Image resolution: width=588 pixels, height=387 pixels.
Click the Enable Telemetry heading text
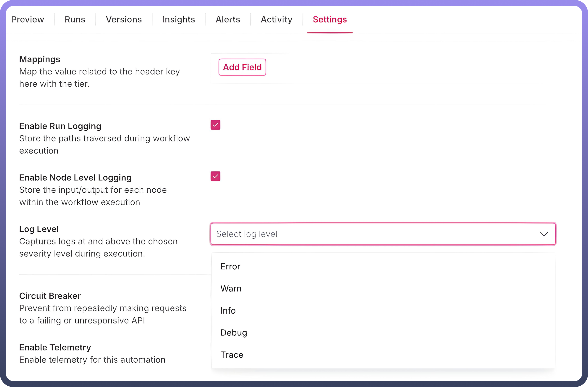pos(55,348)
